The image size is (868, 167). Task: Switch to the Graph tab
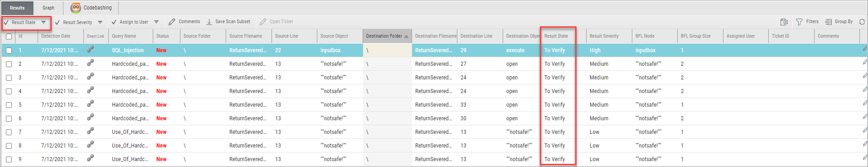(48, 8)
